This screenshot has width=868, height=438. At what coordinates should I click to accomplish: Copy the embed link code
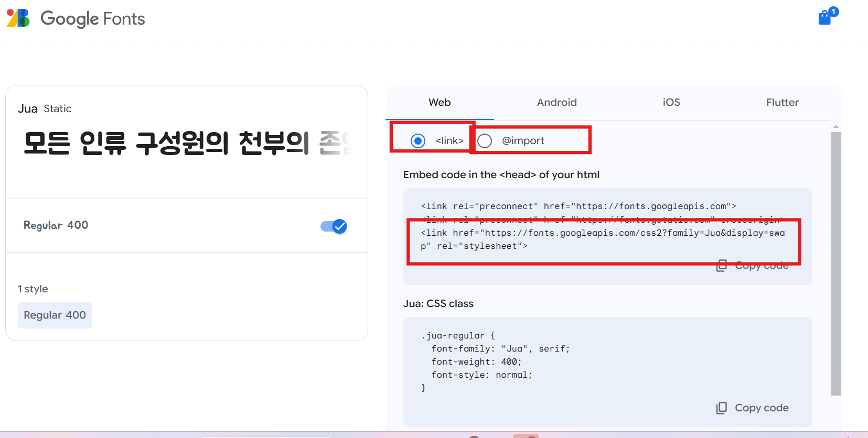(x=752, y=266)
